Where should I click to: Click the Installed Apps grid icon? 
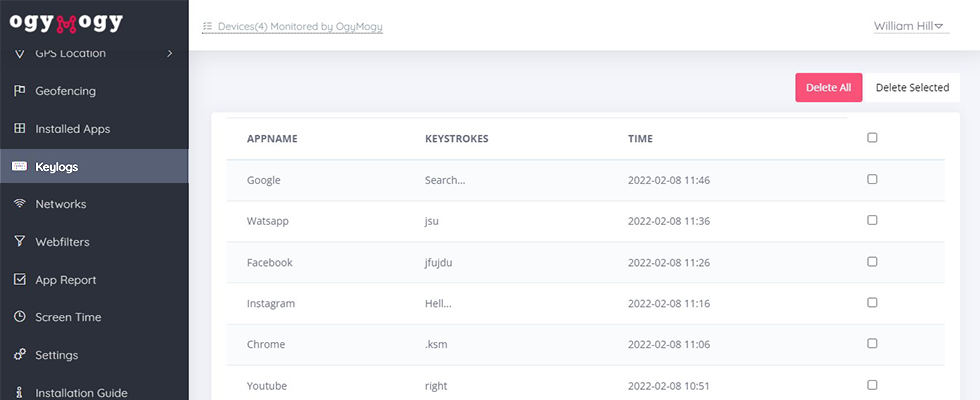(x=19, y=129)
